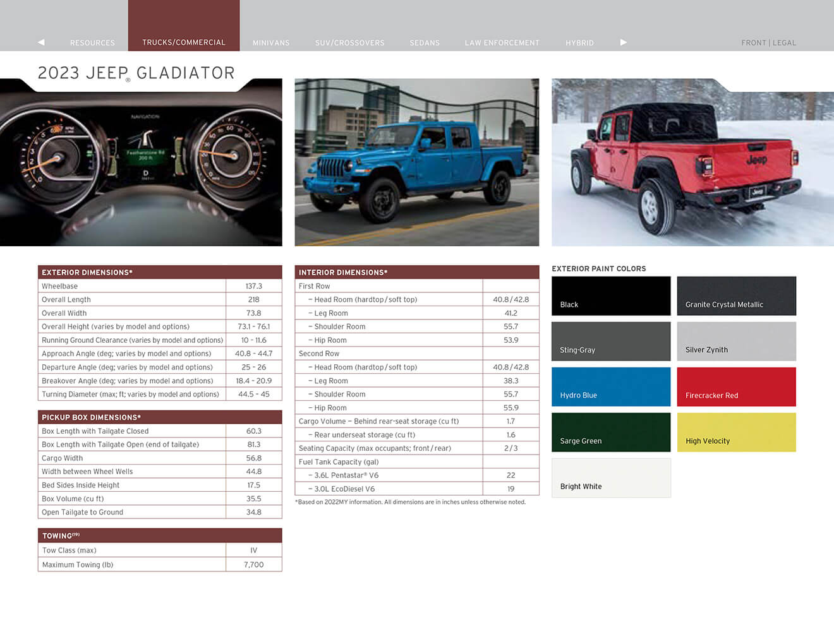Go to the SUV/Crossovers tab
Viewport: 834px width, 644px height.
350,43
